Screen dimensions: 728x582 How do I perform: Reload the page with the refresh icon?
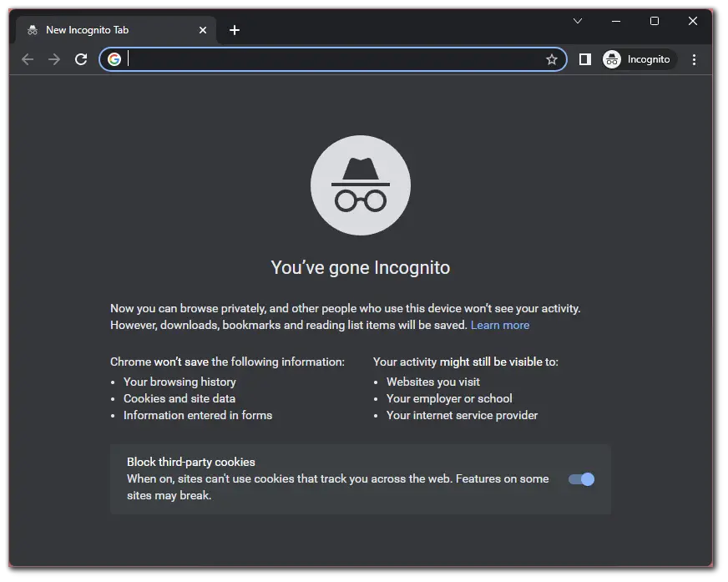[81, 59]
